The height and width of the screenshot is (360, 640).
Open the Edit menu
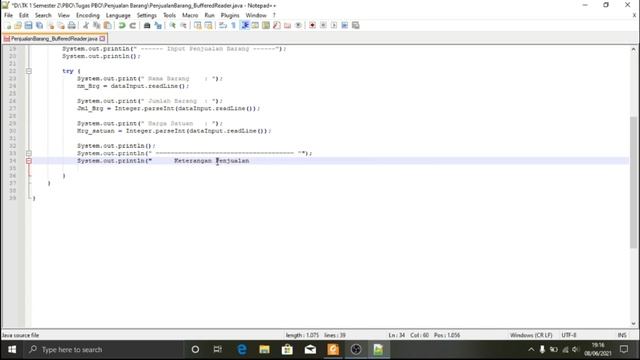(x=24, y=15)
